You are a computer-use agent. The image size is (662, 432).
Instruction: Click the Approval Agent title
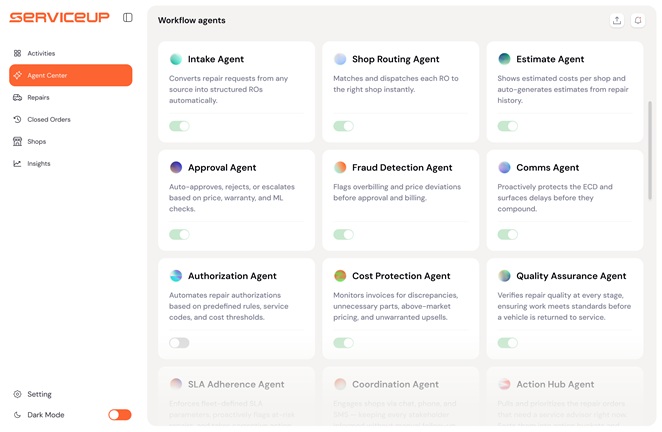coord(222,168)
